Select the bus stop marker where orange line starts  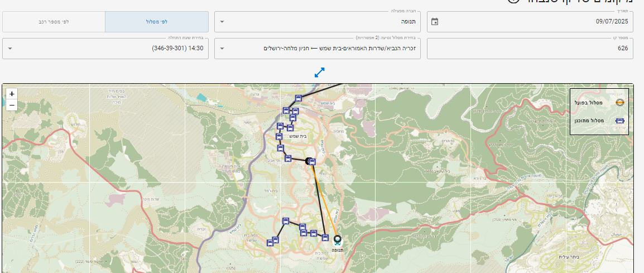coord(312,161)
